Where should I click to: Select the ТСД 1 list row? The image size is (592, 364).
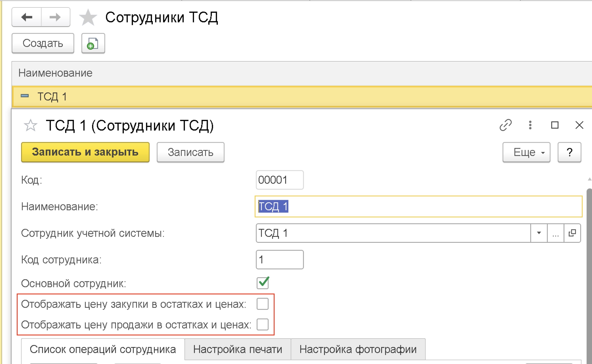coord(302,97)
